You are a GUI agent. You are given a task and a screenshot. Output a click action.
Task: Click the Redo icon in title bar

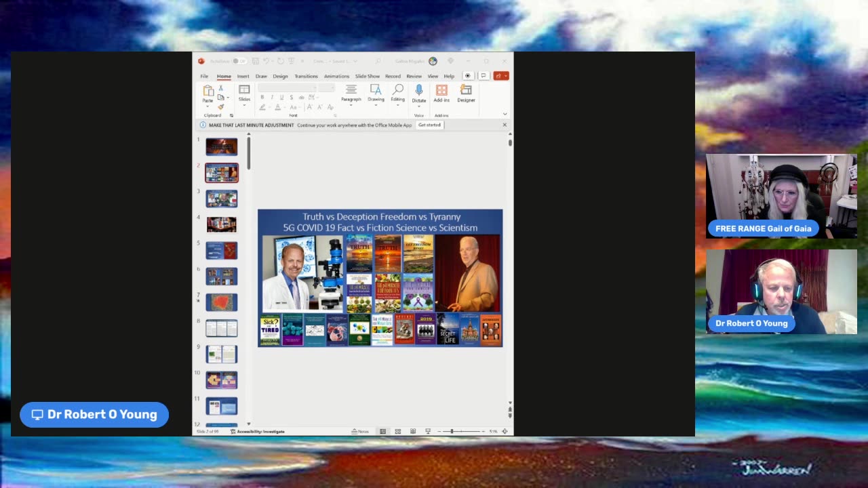click(x=280, y=61)
